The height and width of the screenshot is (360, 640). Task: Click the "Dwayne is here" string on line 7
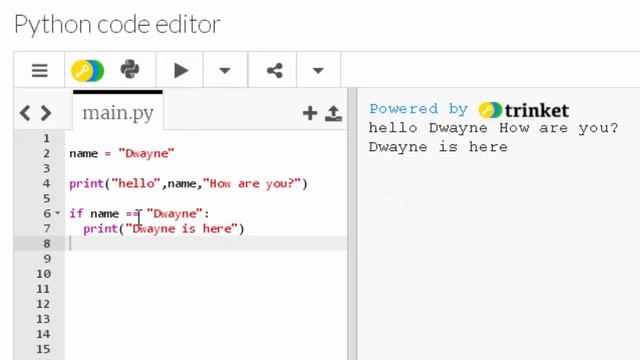pos(182,229)
